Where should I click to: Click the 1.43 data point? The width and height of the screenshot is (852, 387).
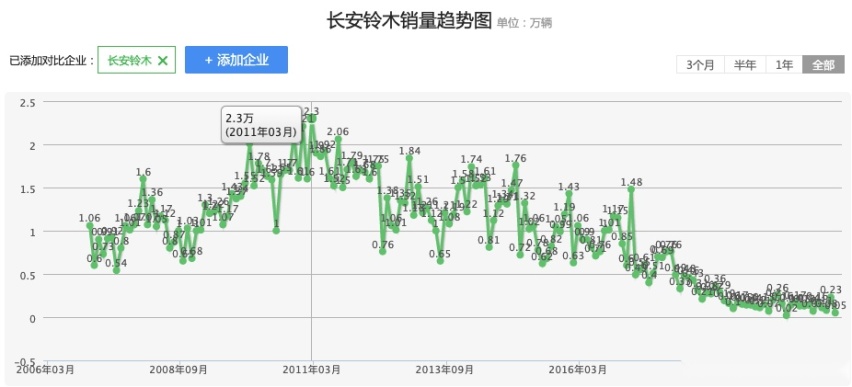pyautogui.click(x=569, y=194)
